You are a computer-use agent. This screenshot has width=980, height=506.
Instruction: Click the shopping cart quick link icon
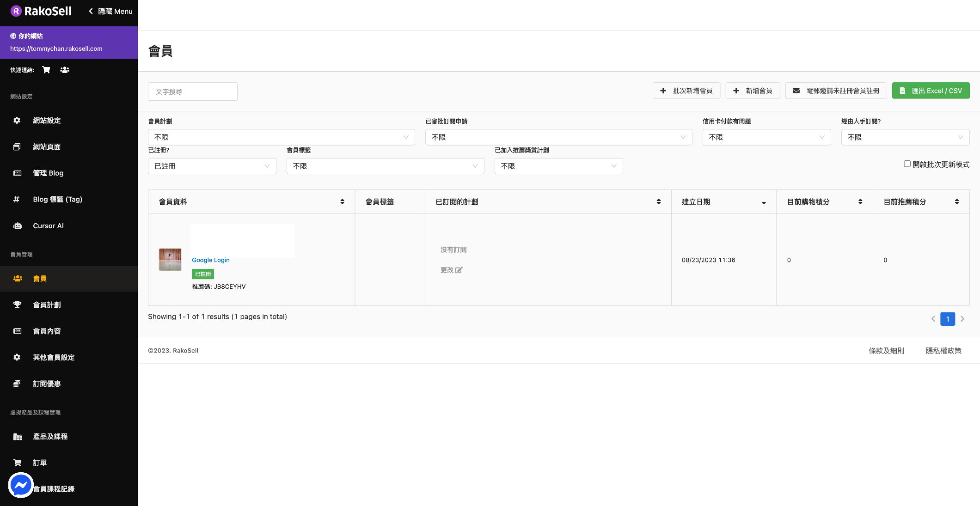click(46, 70)
